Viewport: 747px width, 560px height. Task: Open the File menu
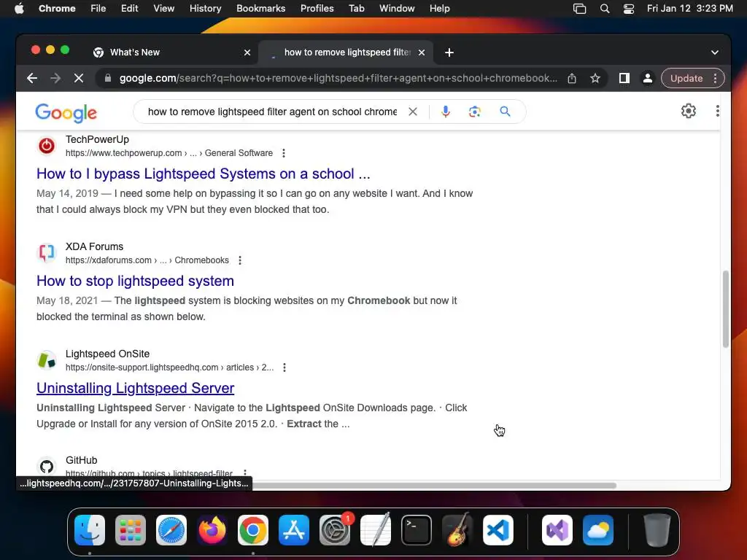98,9
